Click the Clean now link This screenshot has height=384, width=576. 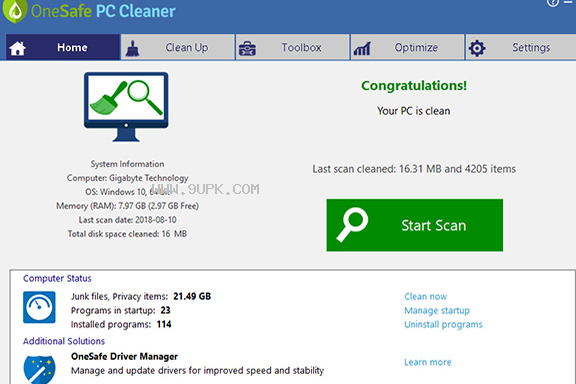425,296
